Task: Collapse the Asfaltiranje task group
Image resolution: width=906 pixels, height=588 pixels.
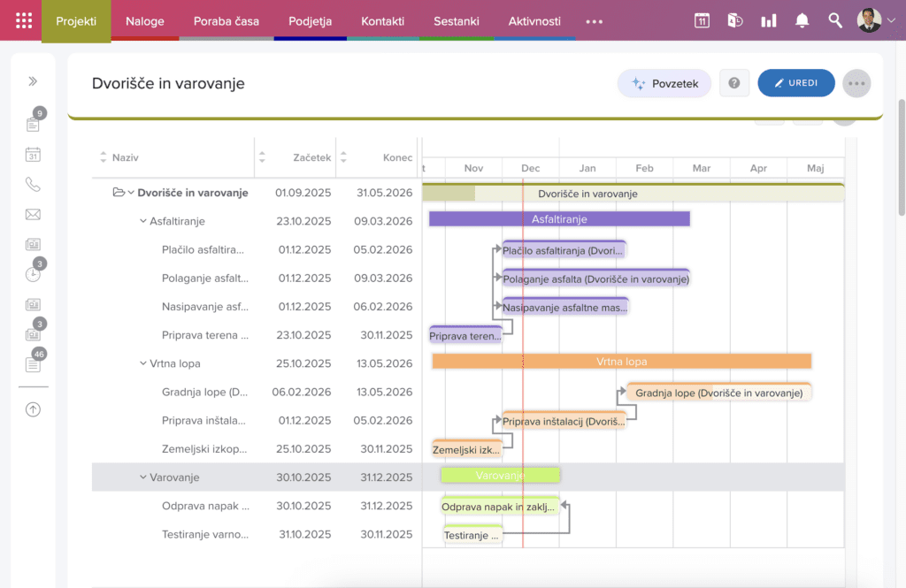Action: click(x=143, y=221)
